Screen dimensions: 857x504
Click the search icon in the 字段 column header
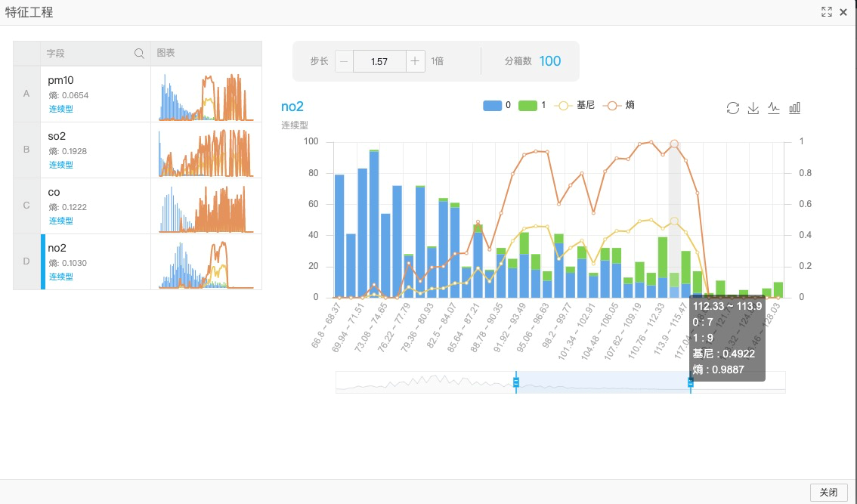click(x=139, y=53)
